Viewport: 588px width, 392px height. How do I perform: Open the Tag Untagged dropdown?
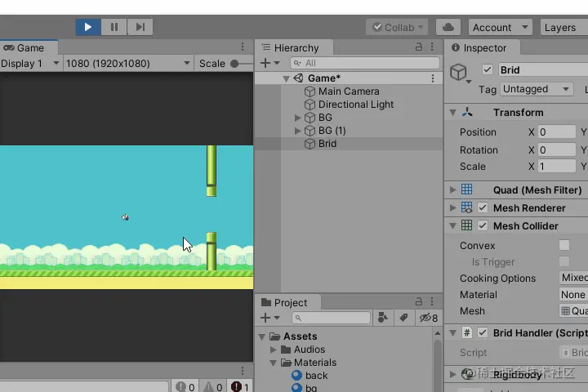coord(537,89)
